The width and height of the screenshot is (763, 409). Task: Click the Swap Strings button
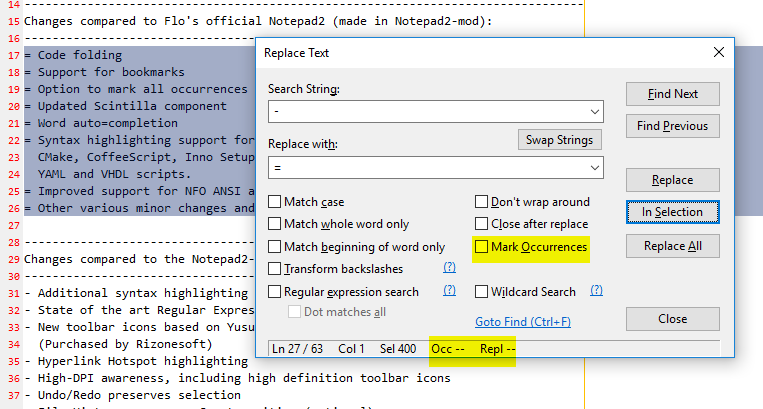tap(560, 140)
